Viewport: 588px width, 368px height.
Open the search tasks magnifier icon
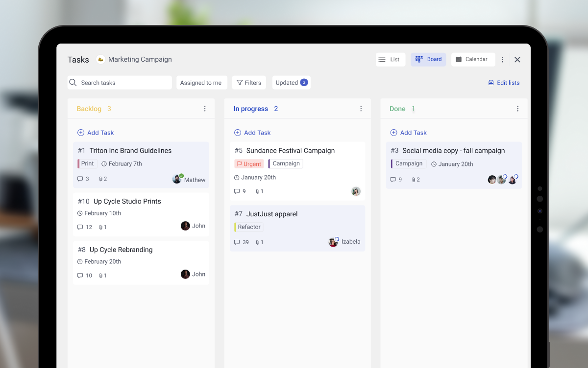coord(73,82)
